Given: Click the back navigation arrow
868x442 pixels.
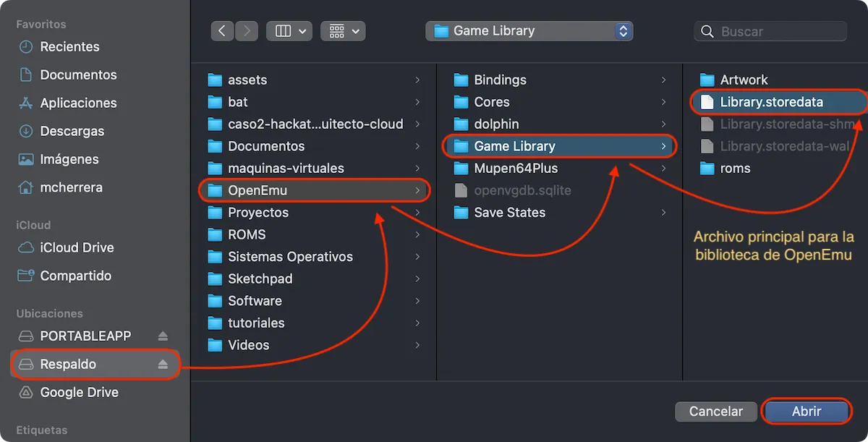Looking at the screenshot, I should [x=222, y=30].
